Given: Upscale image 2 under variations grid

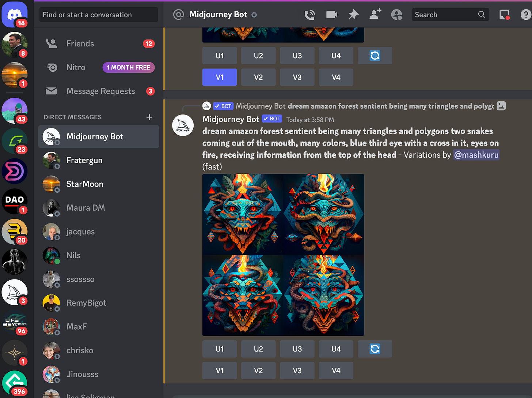Looking at the screenshot, I should [x=258, y=349].
